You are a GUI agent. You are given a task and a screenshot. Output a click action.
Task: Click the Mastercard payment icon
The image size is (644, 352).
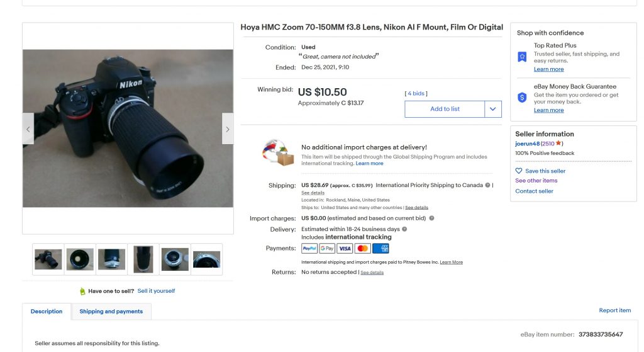coord(362,248)
